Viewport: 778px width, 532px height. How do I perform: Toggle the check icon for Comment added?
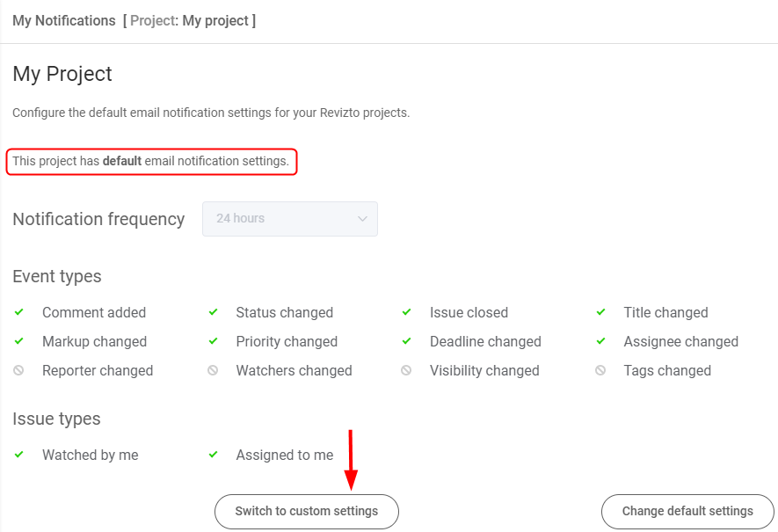point(18,312)
